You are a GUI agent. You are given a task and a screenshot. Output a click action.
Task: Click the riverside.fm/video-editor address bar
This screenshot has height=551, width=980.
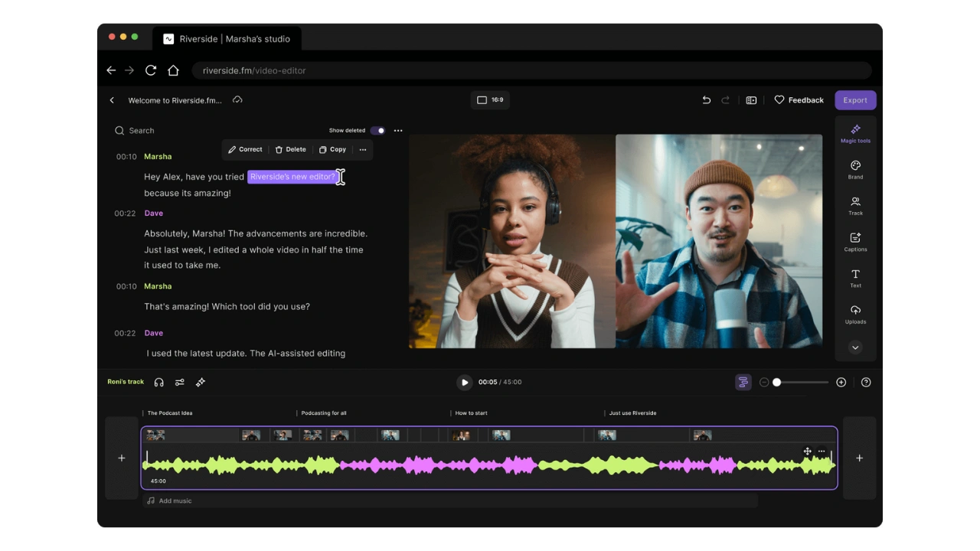531,70
